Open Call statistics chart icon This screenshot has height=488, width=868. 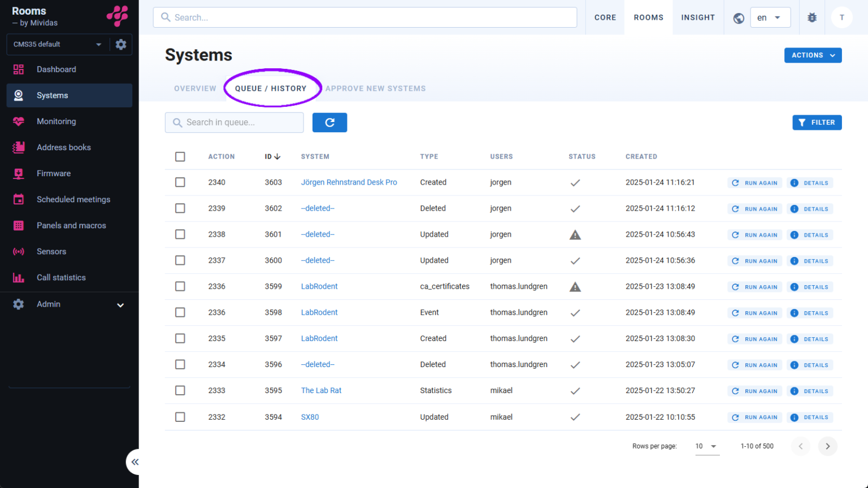(19, 277)
